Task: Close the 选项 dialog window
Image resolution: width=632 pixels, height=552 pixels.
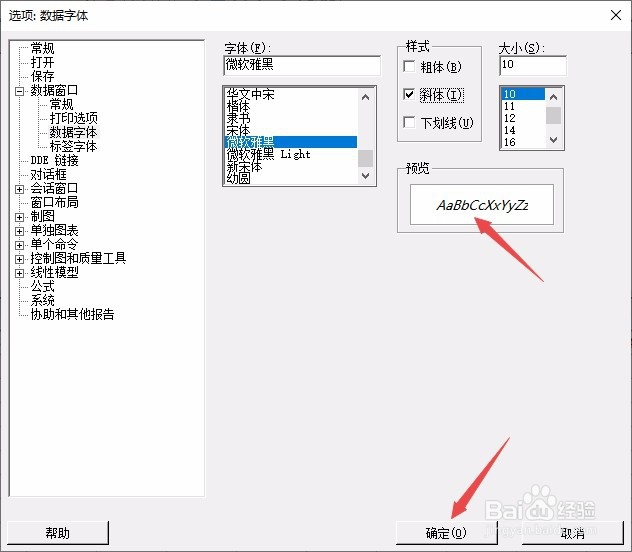Action: pos(616,15)
